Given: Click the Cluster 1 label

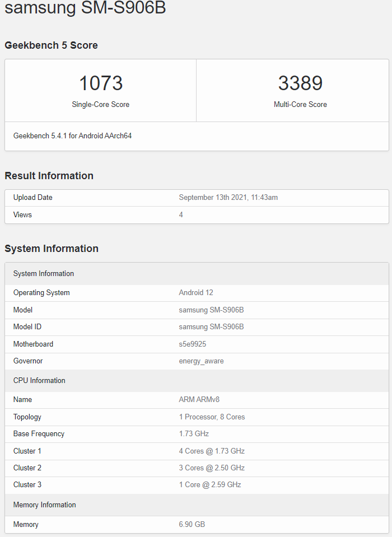Looking at the screenshot, I should click(x=27, y=451).
